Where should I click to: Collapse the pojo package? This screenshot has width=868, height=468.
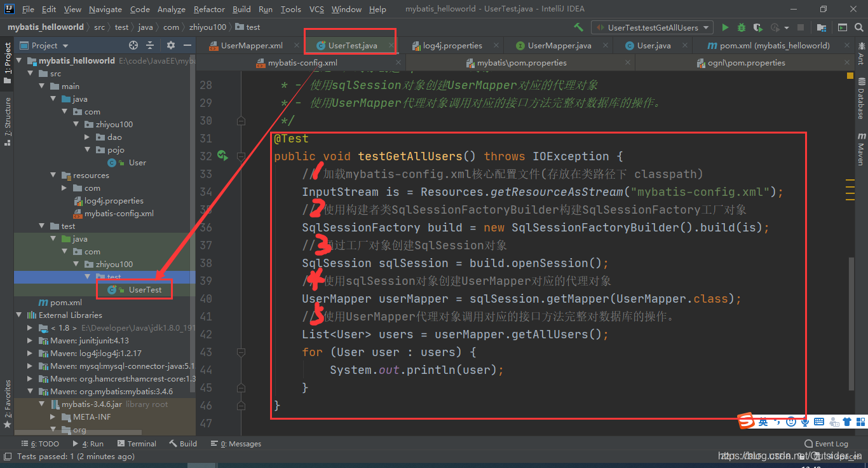point(88,150)
